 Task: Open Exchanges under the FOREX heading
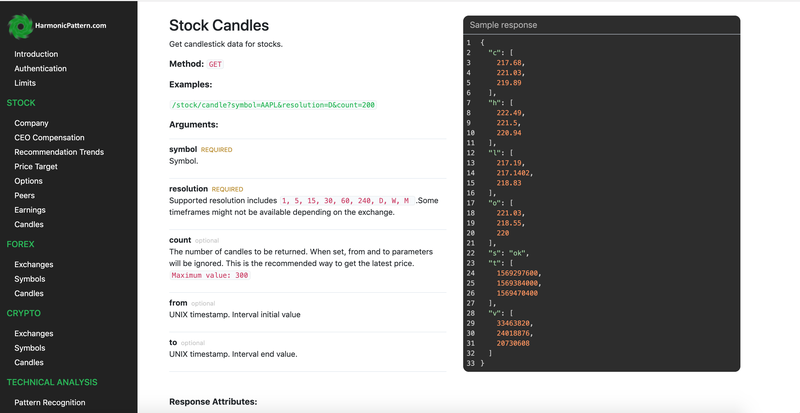pyautogui.click(x=34, y=264)
